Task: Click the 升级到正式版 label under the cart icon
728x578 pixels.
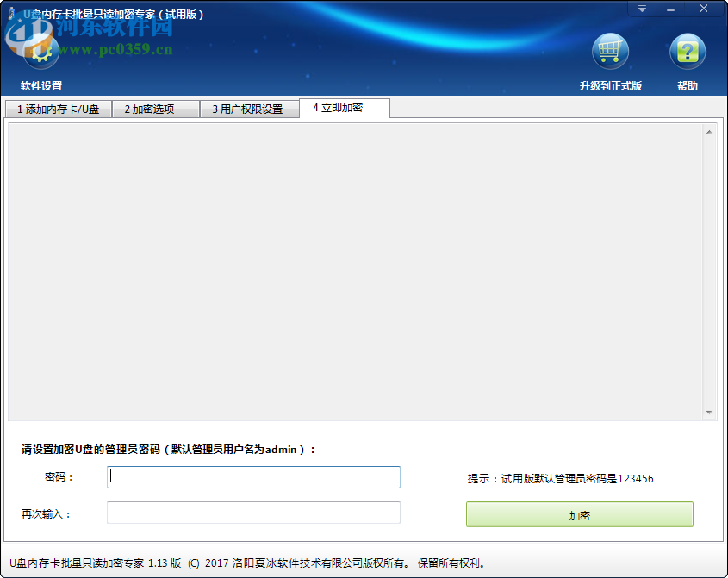Action: (611, 87)
